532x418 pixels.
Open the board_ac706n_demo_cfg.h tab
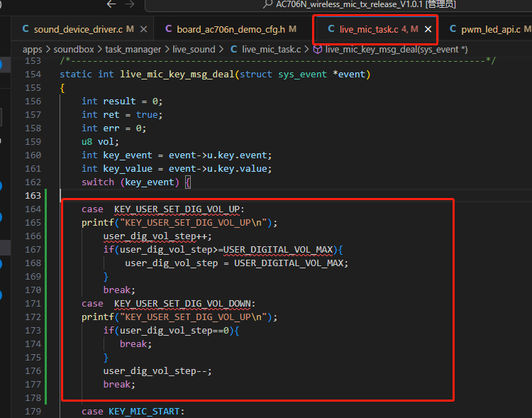tap(231, 29)
